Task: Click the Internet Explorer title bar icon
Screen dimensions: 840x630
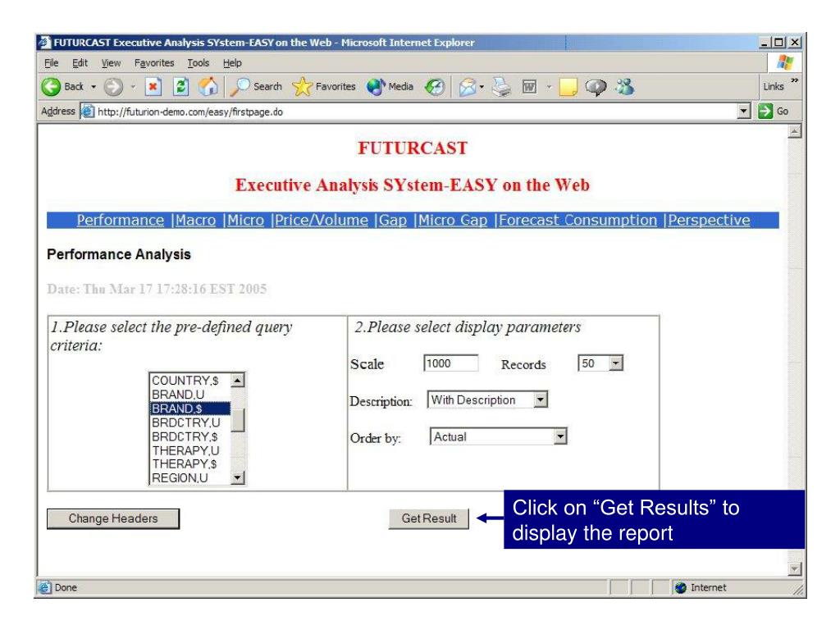Action: click(x=46, y=43)
